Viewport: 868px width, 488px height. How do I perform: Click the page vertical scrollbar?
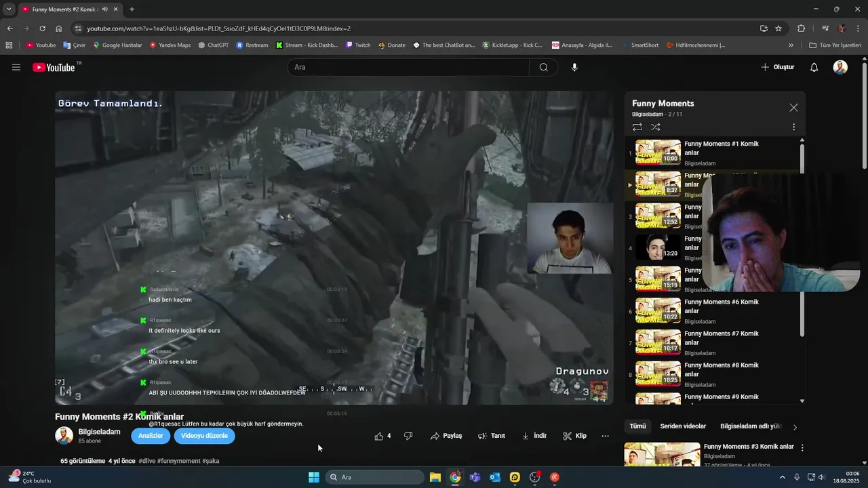(x=864, y=115)
